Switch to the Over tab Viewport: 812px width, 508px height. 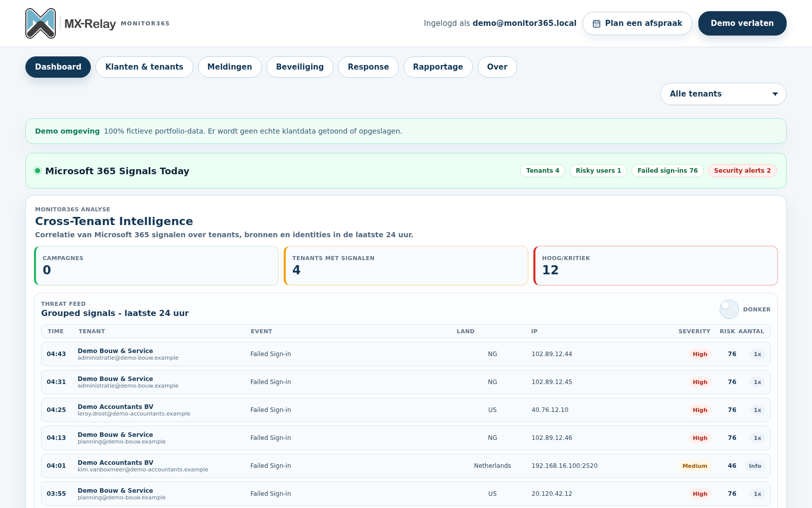(497, 67)
